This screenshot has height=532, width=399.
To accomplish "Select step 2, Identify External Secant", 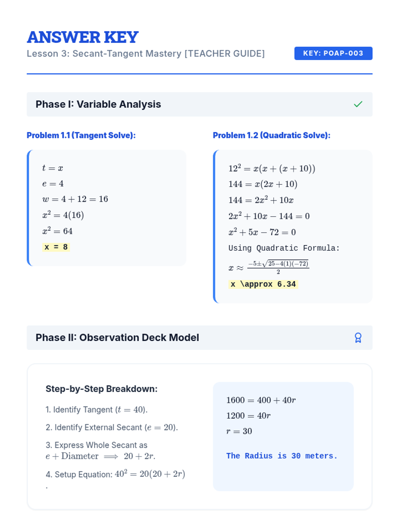I will click(x=112, y=427).
